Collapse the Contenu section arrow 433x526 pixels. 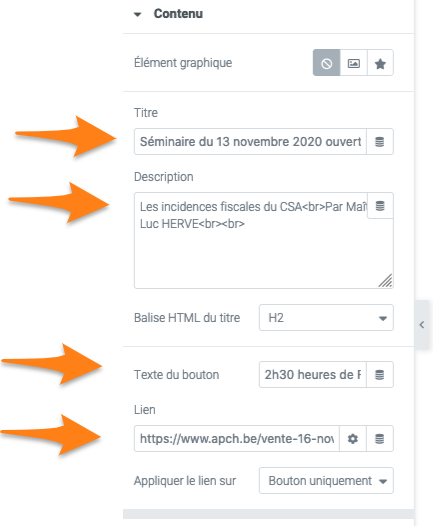(138, 14)
